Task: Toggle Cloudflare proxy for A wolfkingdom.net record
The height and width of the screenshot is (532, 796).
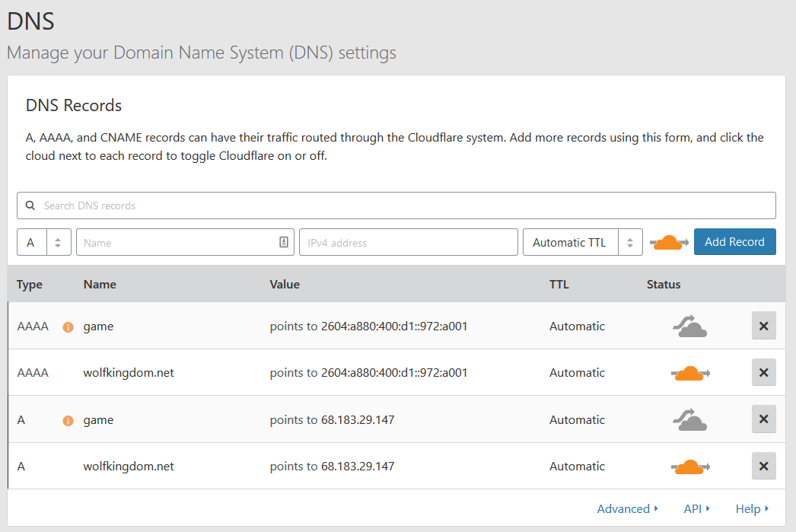Action: (x=689, y=467)
